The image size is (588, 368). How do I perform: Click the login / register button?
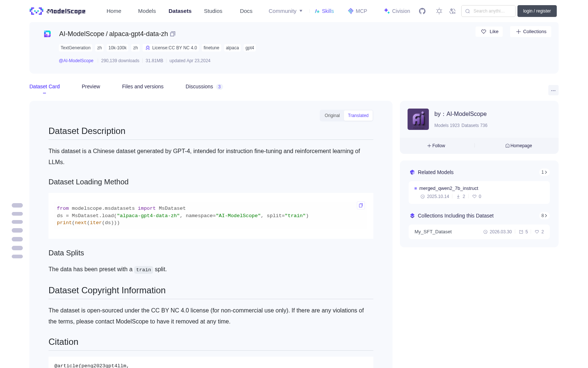pyautogui.click(x=537, y=11)
